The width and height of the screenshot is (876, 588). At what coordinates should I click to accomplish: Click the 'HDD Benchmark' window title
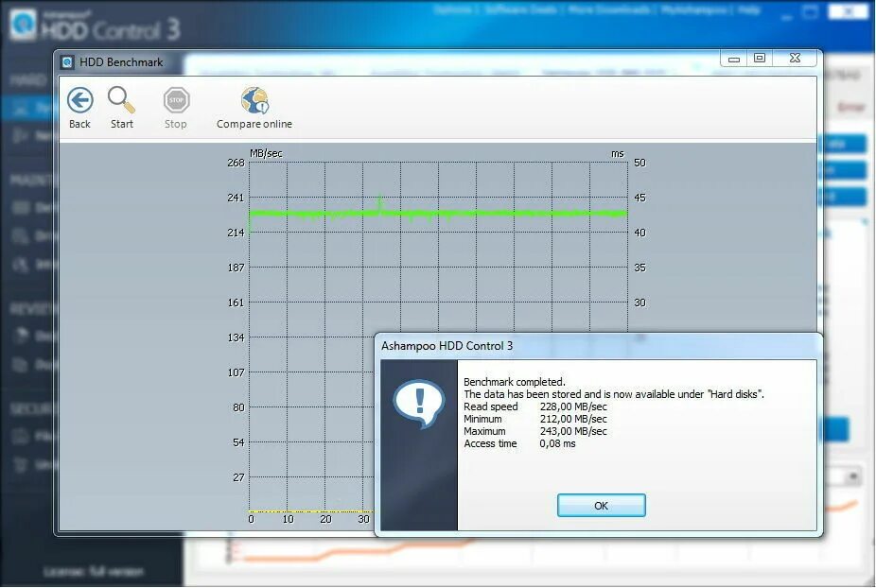pyautogui.click(x=121, y=62)
